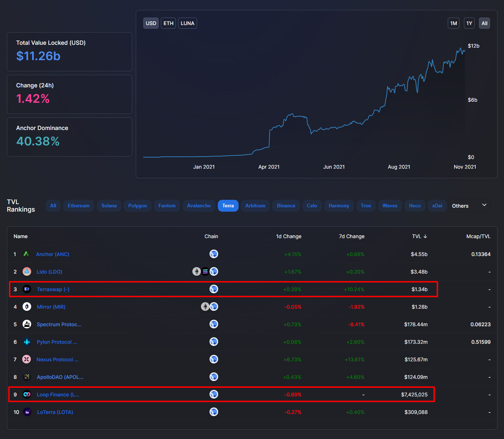Image resolution: width=504 pixels, height=439 pixels.
Task: Select the Celo chain tab
Action: [x=312, y=206]
